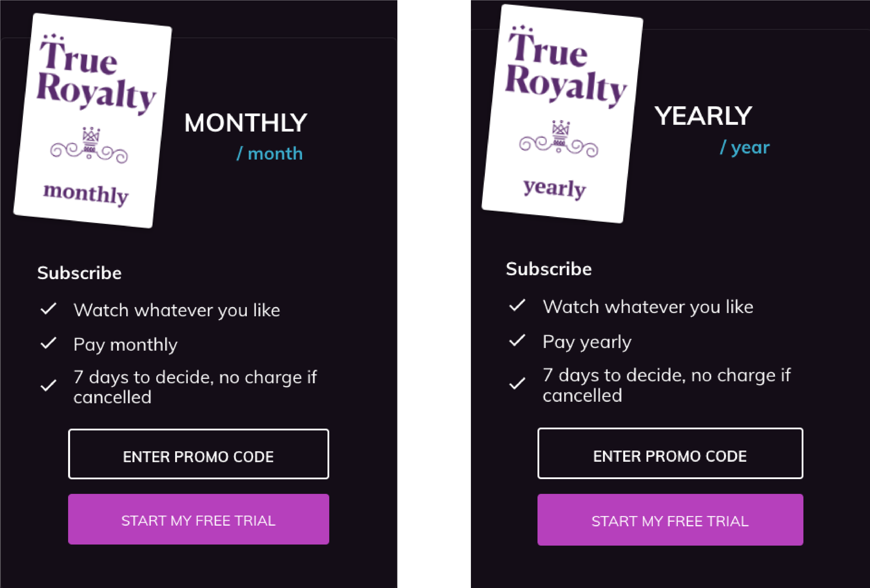The image size is (870, 588).
Task: Click the "Pay monthly" feature text
Action: [x=125, y=345]
